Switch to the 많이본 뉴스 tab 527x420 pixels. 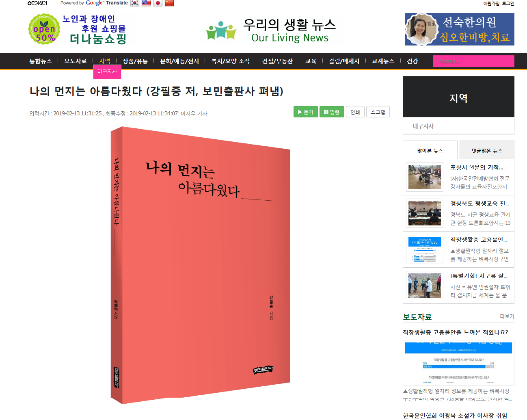click(430, 150)
